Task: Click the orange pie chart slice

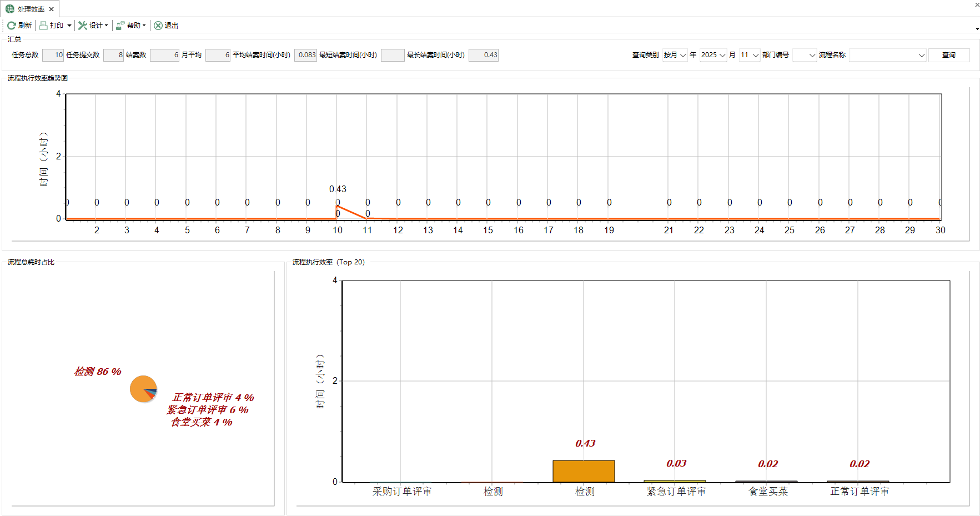Action: [140, 388]
